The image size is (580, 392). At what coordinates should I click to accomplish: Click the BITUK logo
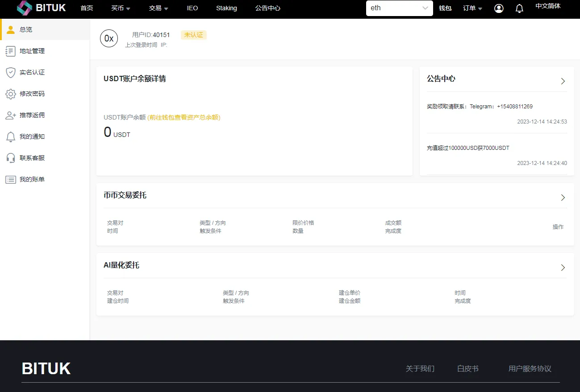pyautogui.click(x=42, y=8)
